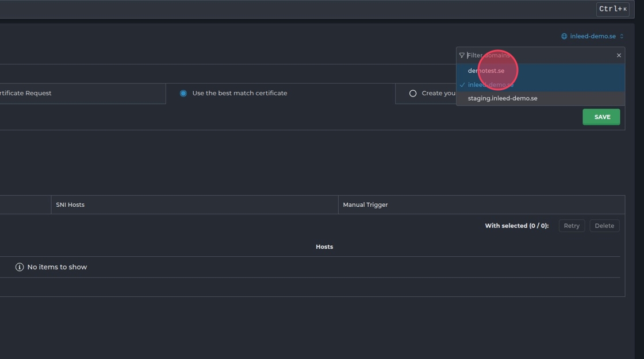This screenshot has width=644, height=359.
Task: Collapse the inleed-demo.se domain selector
Action: coord(593,36)
